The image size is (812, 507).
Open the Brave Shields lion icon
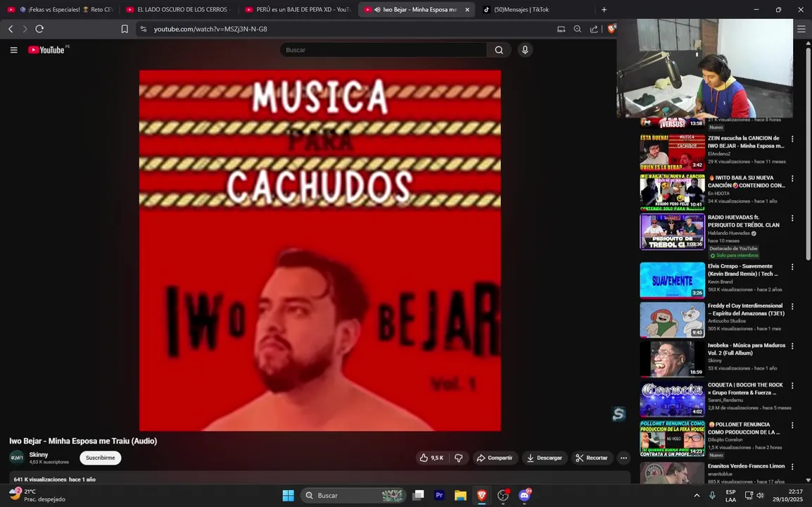pyautogui.click(x=611, y=29)
